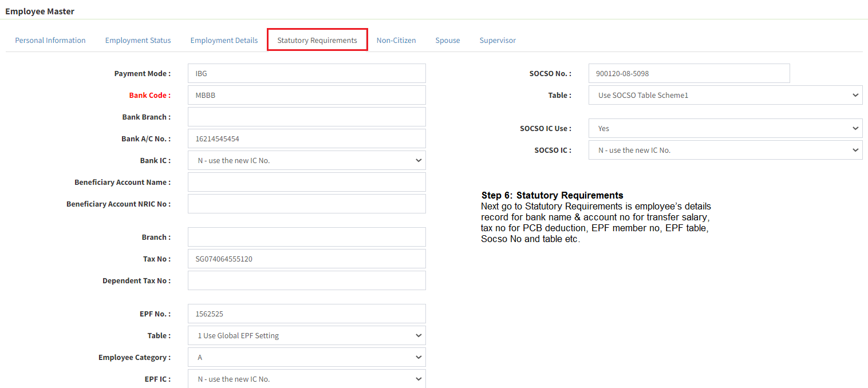Open the SOCSO IC Use dropdown
This screenshot has width=868, height=388.
click(725, 128)
